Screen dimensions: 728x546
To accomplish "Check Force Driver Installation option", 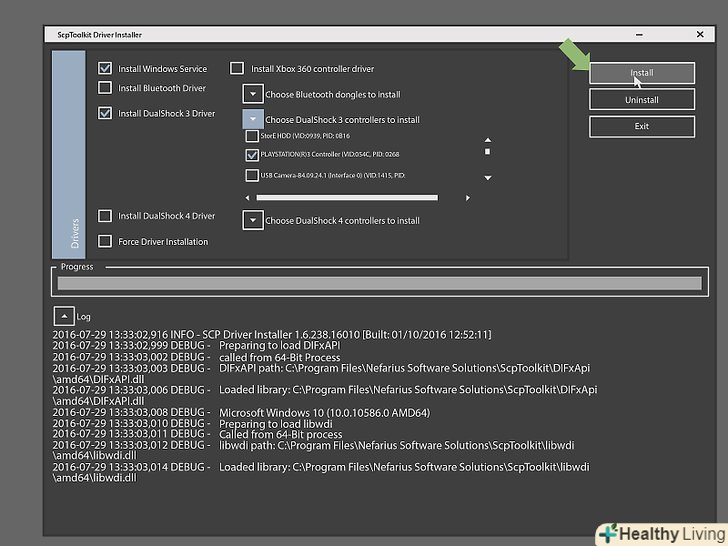I will click(105, 241).
